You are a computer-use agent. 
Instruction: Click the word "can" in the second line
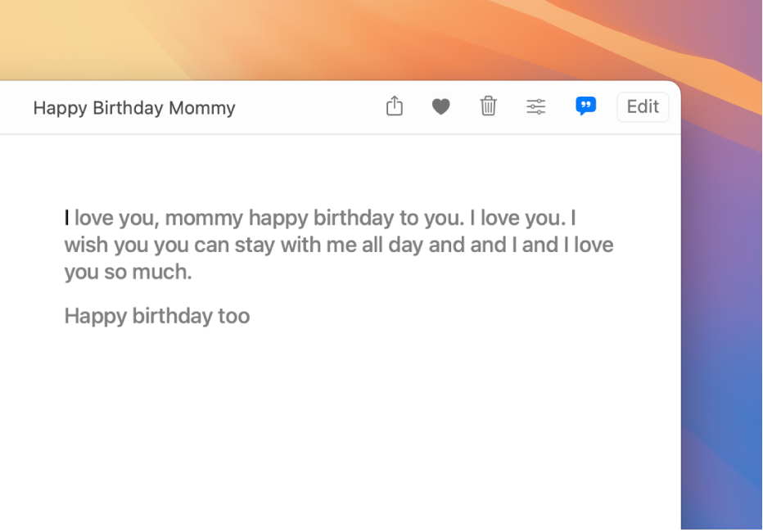(x=211, y=245)
